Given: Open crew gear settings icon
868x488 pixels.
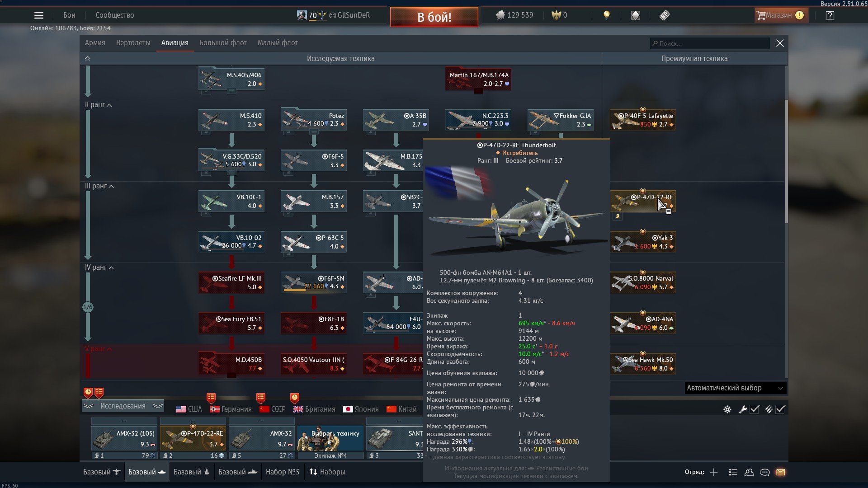Looking at the screenshot, I should tap(727, 409).
